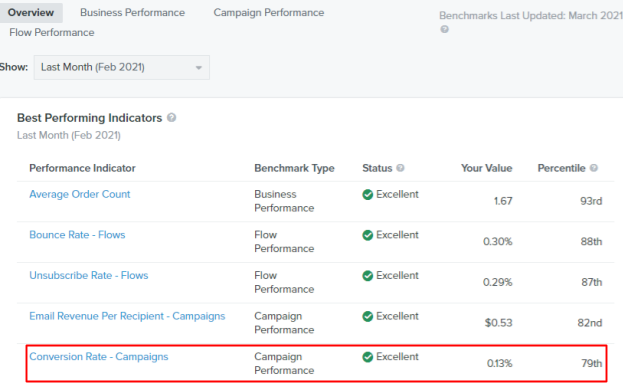
Task: Click the 93rd percentile cell
Action: coord(591,201)
